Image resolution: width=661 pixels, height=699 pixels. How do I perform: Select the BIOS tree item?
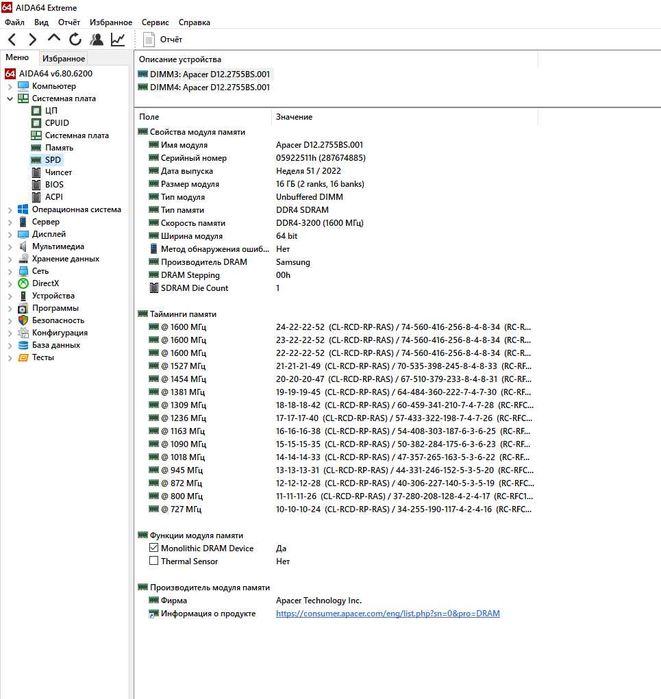click(x=54, y=185)
